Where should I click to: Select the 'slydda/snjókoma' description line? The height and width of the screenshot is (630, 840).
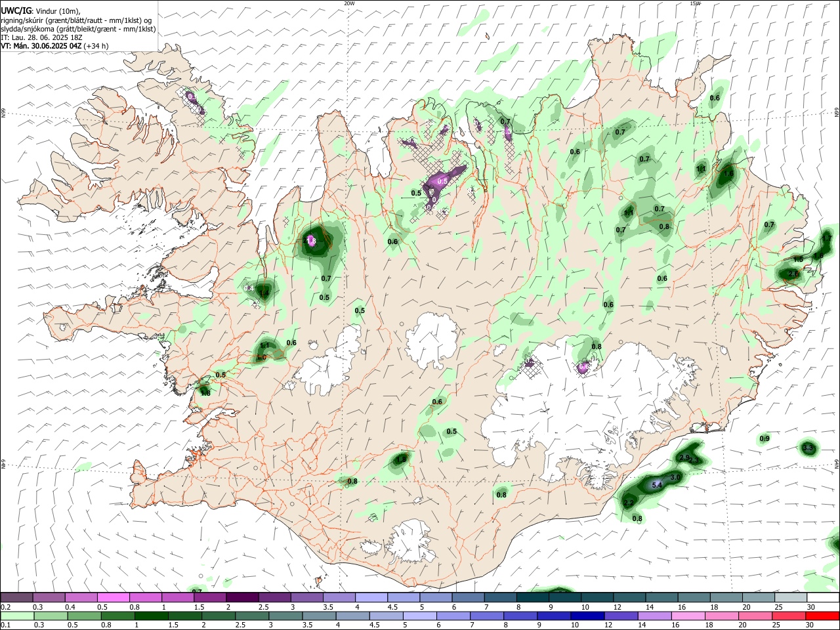click(78, 29)
